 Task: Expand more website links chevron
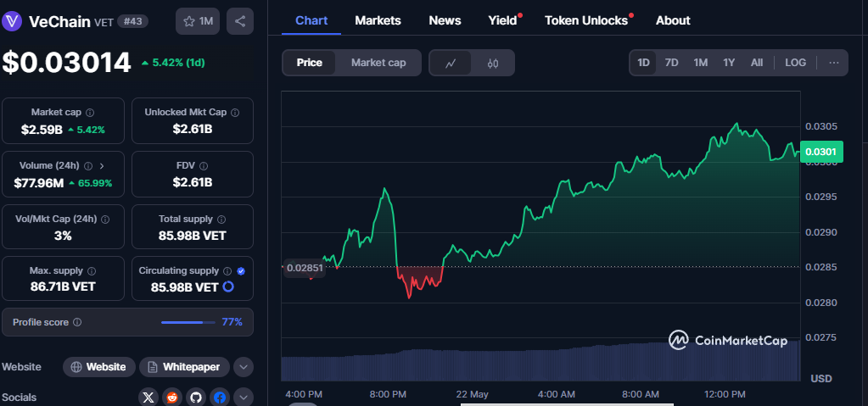coord(244,367)
